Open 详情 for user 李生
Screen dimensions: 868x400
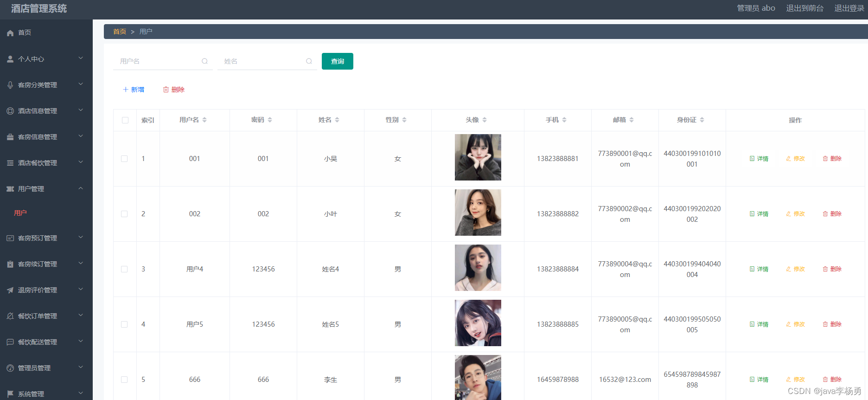coord(759,380)
